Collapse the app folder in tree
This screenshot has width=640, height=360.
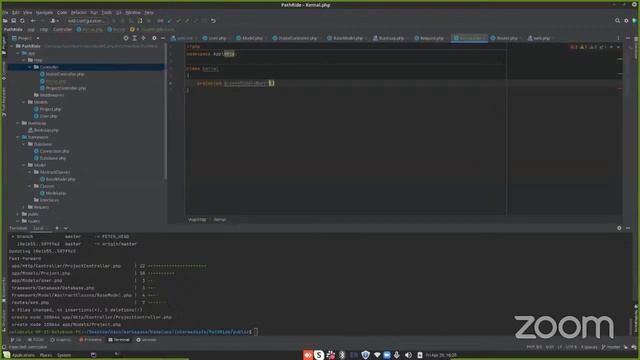pyautogui.click(x=18, y=53)
